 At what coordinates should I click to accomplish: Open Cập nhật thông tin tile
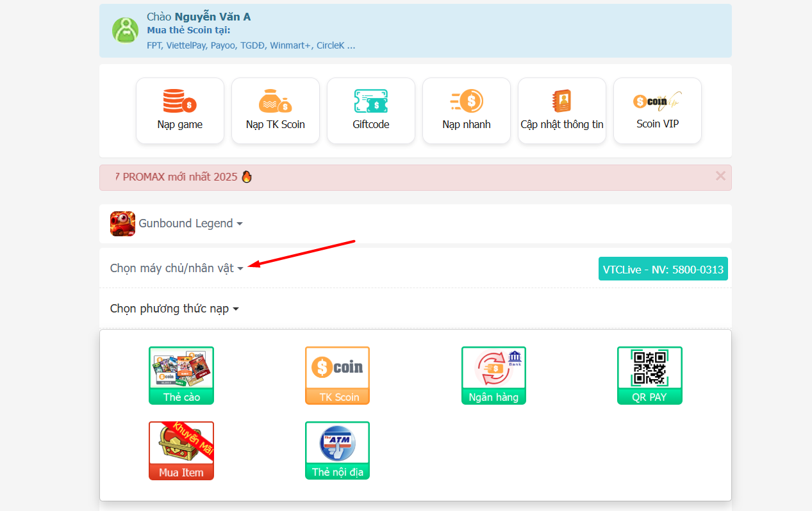point(562,111)
